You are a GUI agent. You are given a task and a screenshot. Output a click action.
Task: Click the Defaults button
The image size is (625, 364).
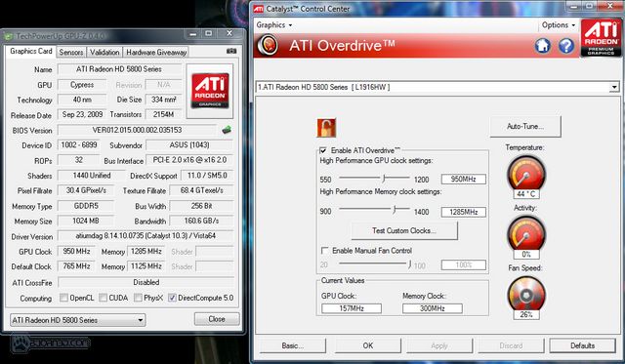pyautogui.click(x=582, y=345)
